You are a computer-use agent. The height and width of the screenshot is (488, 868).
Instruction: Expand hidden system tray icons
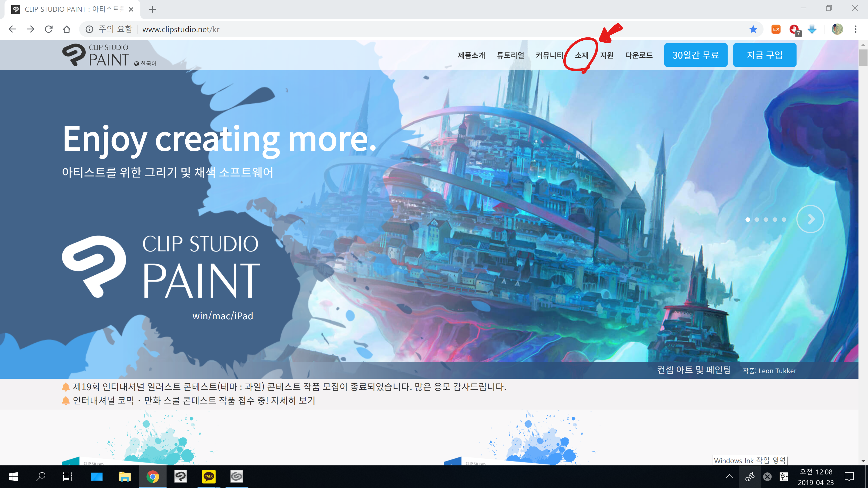pyautogui.click(x=730, y=476)
